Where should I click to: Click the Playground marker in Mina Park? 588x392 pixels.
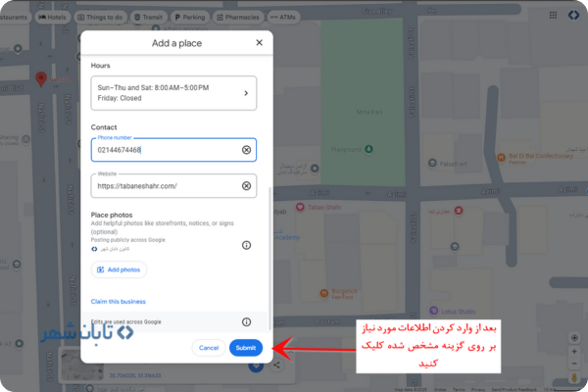coord(369,149)
